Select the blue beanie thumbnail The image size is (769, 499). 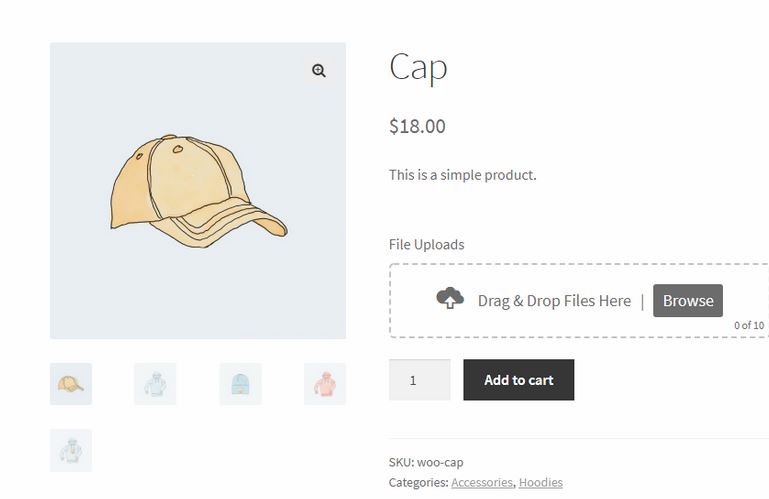pyautogui.click(x=240, y=384)
